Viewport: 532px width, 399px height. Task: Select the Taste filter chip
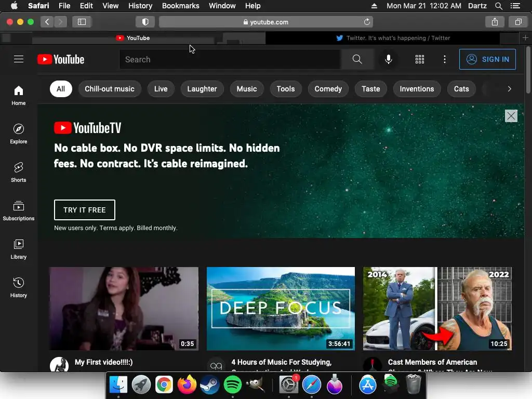click(371, 89)
